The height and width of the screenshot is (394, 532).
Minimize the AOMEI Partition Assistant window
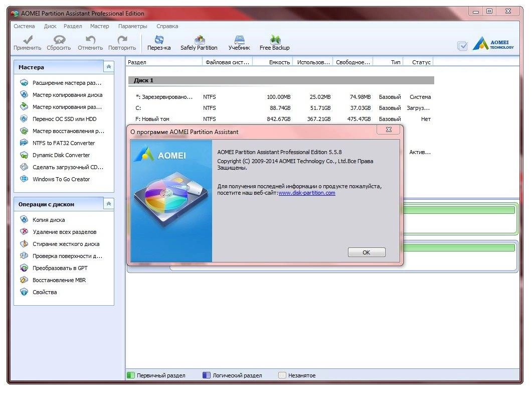(476, 11)
